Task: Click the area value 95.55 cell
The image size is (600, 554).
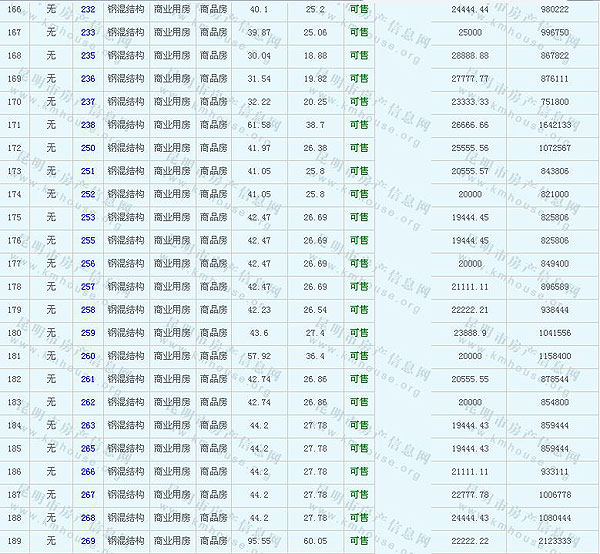Action: pos(259,541)
